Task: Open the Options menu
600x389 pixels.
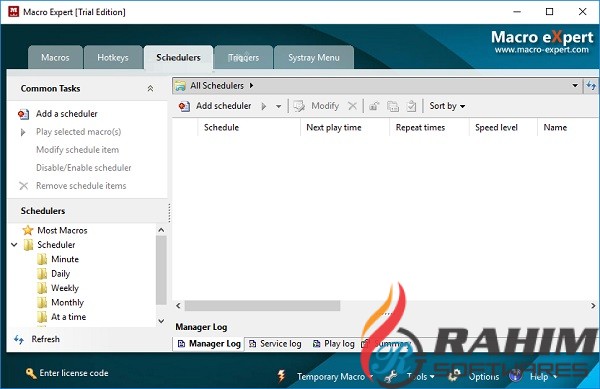Action: (484, 377)
